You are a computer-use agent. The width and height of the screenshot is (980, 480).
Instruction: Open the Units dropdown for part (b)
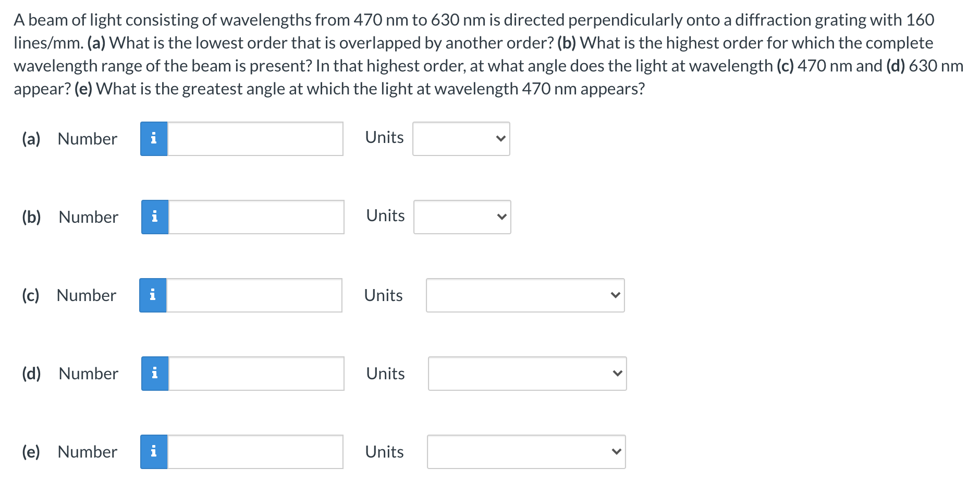tap(462, 217)
